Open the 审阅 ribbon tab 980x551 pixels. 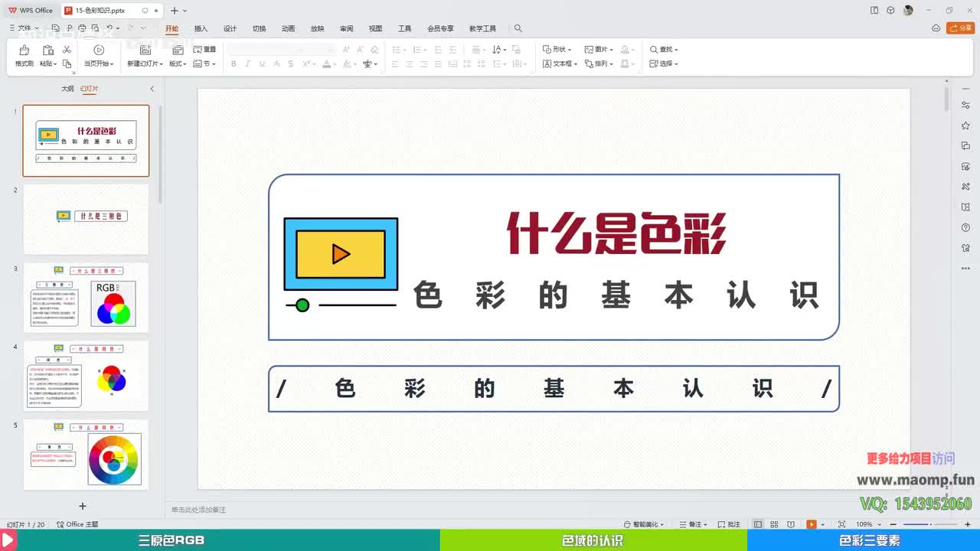coord(346,28)
